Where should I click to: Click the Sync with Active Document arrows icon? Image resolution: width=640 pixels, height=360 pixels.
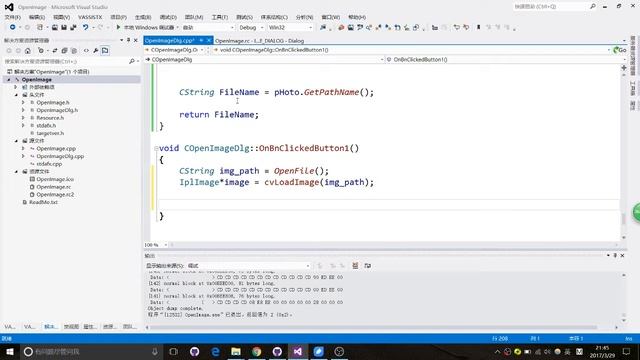[55, 51]
